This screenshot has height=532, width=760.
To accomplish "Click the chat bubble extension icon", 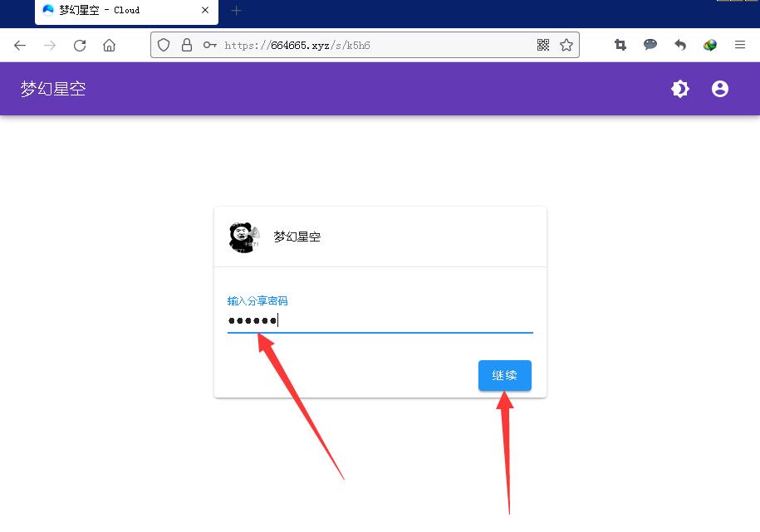I will pos(650,46).
